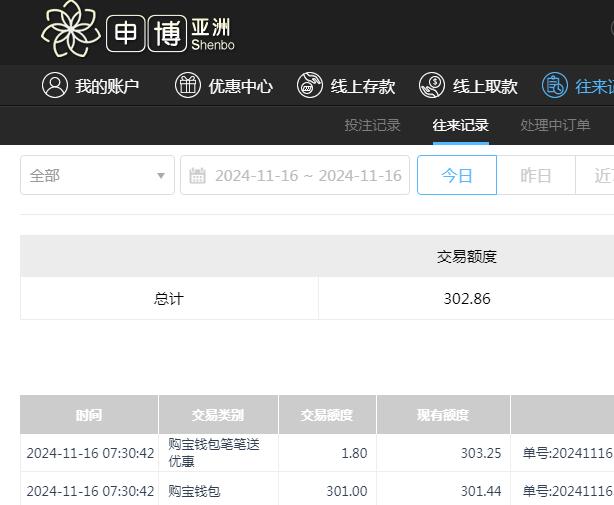Click the 交易额度 table column header
614x505 pixels.
(x=327, y=415)
